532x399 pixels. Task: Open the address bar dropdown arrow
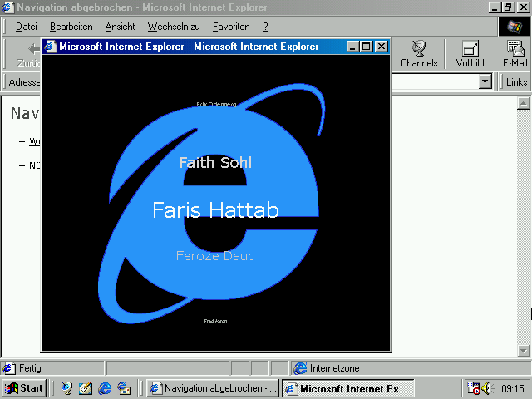(x=485, y=81)
